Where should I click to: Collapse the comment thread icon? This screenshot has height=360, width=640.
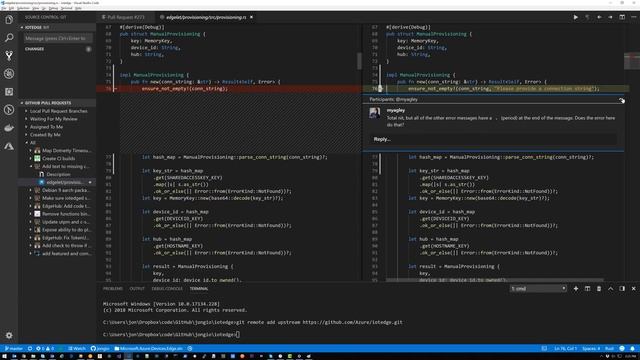click(x=621, y=100)
